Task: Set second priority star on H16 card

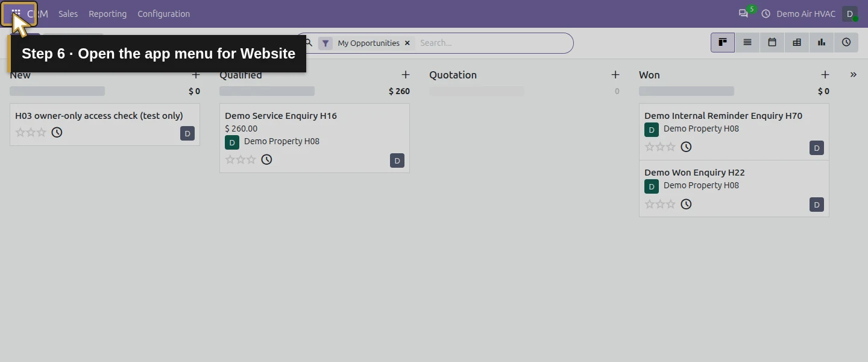Action: pos(241,159)
